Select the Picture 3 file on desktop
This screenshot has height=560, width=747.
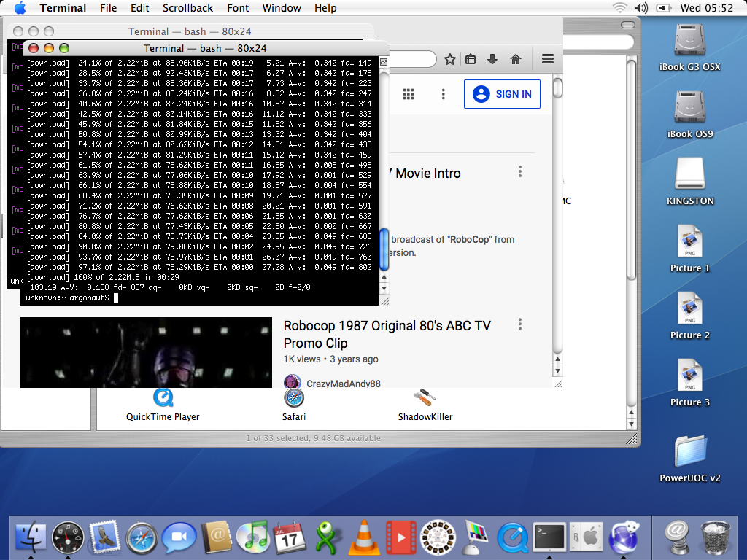pyautogui.click(x=690, y=383)
